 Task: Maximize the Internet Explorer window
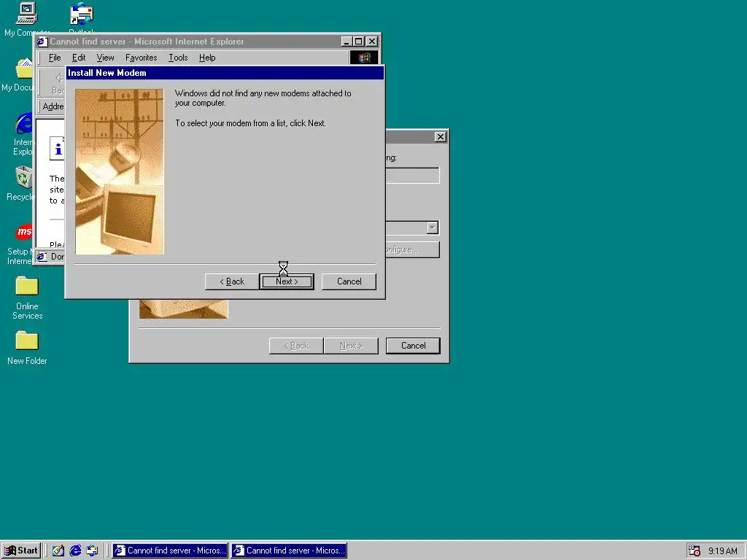[359, 42]
